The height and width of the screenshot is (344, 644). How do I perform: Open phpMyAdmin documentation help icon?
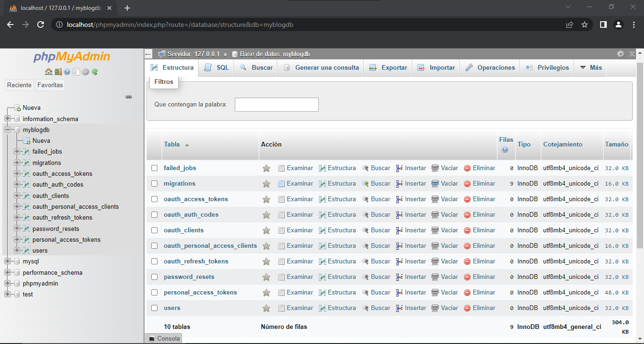(x=67, y=72)
